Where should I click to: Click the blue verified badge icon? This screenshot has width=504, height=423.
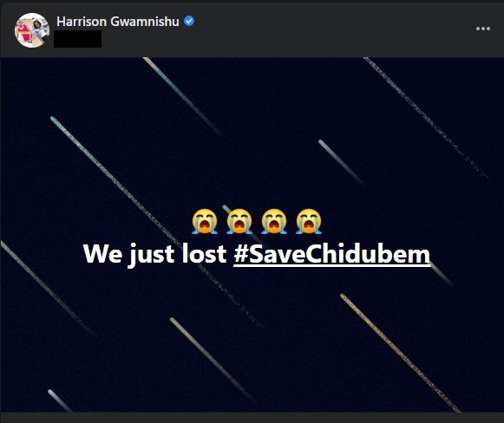click(x=189, y=21)
